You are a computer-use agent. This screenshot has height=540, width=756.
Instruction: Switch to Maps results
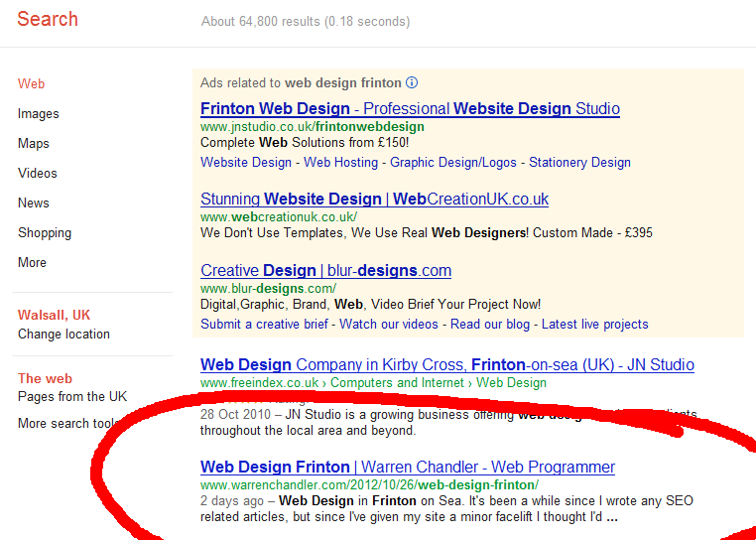coord(34,144)
